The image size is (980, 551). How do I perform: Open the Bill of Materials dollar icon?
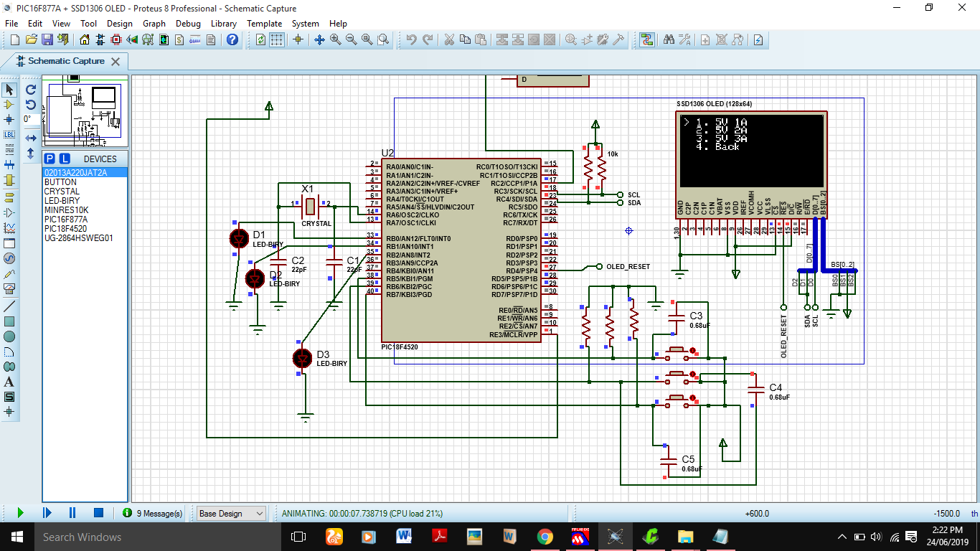179,39
